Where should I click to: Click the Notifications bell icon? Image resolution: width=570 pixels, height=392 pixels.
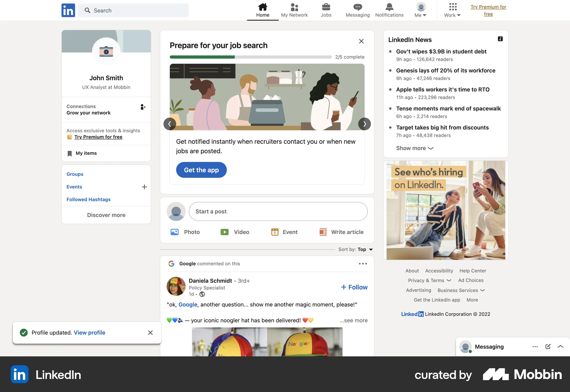coord(389,7)
